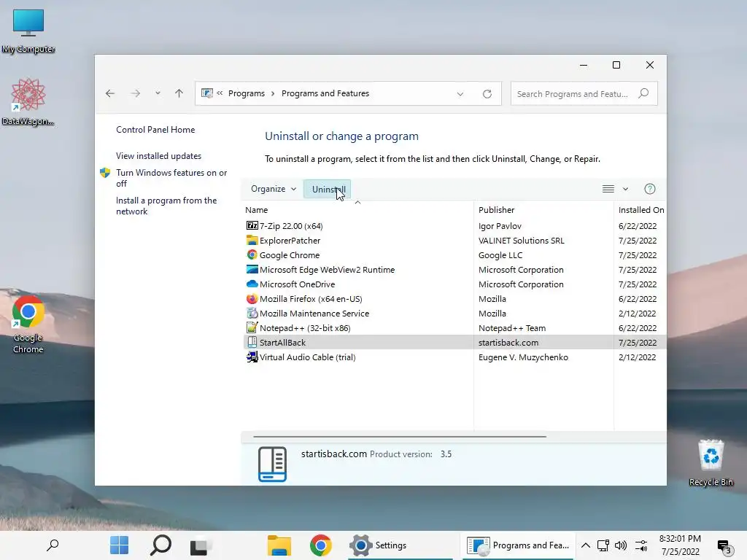Screen dimensions: 747x560
Task: Open the DataWagon desktop shortcut
Action: (x=28, y=102)
